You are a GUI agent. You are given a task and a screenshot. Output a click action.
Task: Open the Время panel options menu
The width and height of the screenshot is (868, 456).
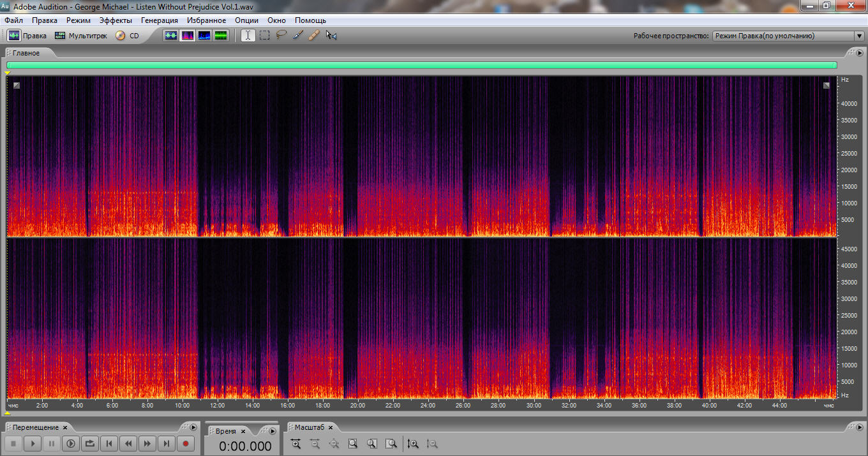coord(273,431)
